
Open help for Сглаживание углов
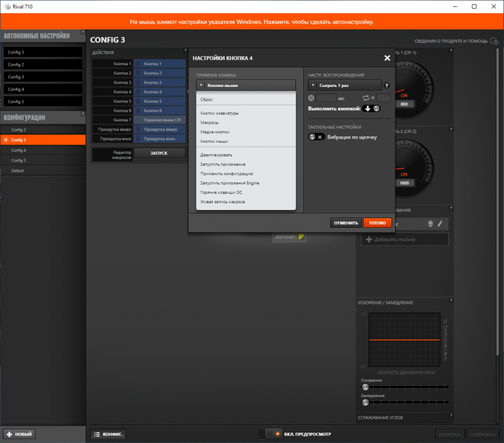click(451, 415)
